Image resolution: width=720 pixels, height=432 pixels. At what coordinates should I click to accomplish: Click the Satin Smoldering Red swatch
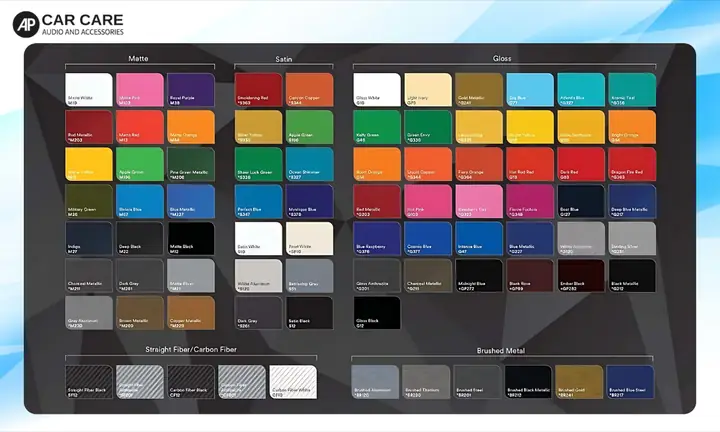[x=258, y=88]
